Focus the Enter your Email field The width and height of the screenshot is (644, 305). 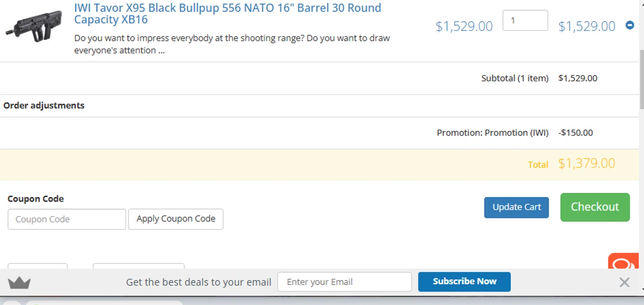[344, 282]
